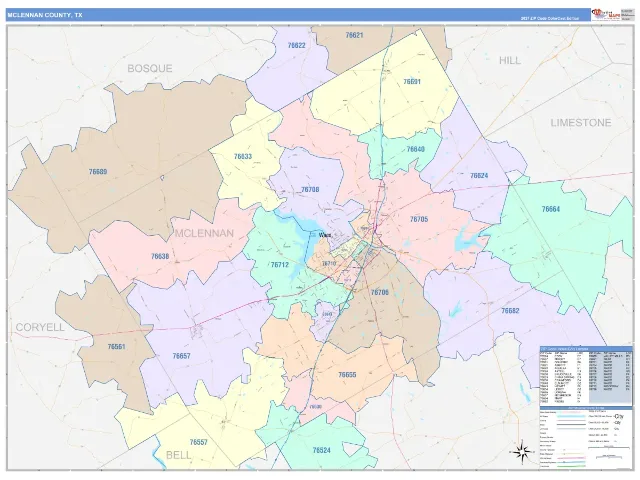The image size is (640, 480).
Task: Select ZIP code label 76624
Action: tap(479, 176)
